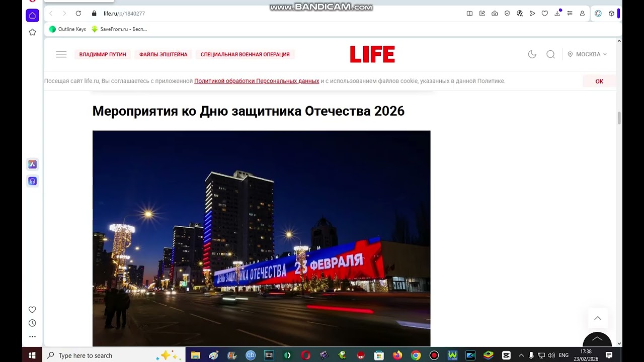
Task: Open Google Chrome from taskbar
Action: coord(416,355)
